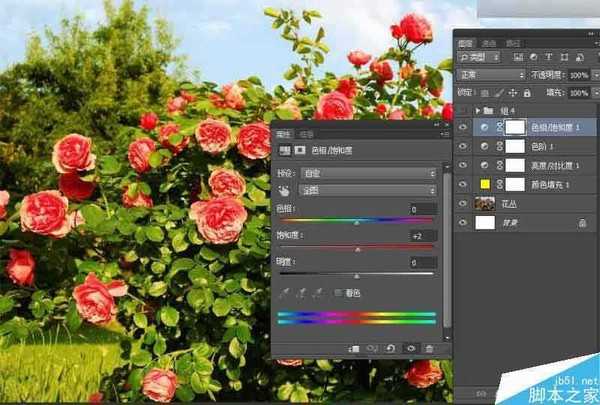Select the pixel layer filter icon
The image size is (600, 405).
coord(518,57)
